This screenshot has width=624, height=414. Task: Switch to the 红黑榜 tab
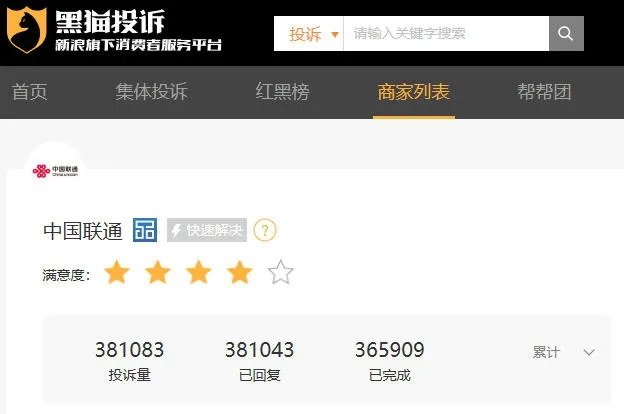(283, 92)
